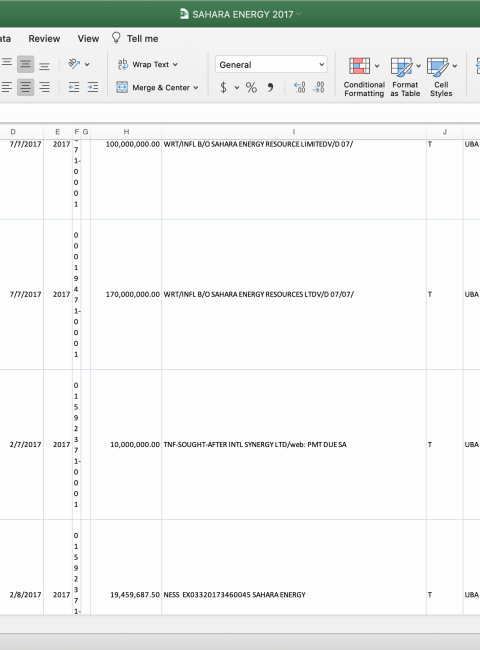Align text right
Screen dimensions: 480x650
click(x=44, y=87)
